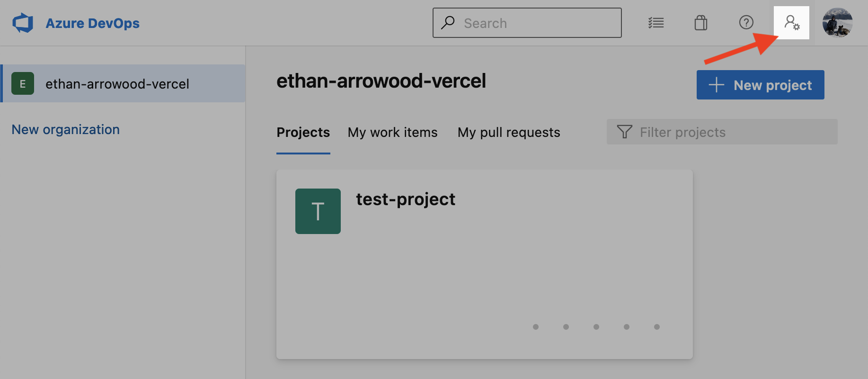Switch to My work items tab
868x379 pixels.
point(392,132)
